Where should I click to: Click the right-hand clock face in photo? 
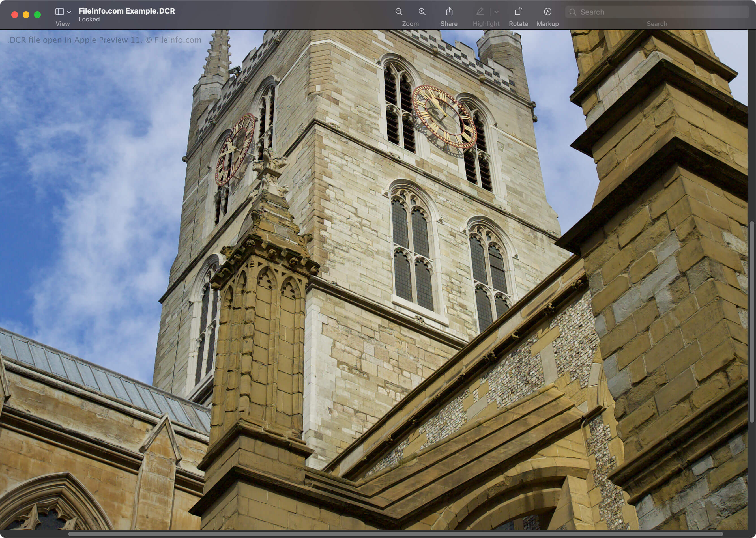coord(444,116)
